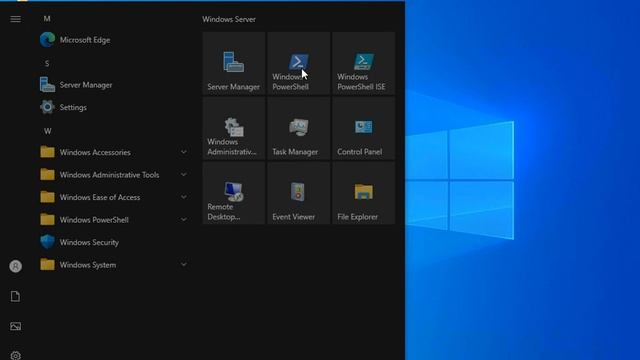The image size is (640, 360).
Task: Open the Pictures sidebar icon
Action: pos(16,326)
